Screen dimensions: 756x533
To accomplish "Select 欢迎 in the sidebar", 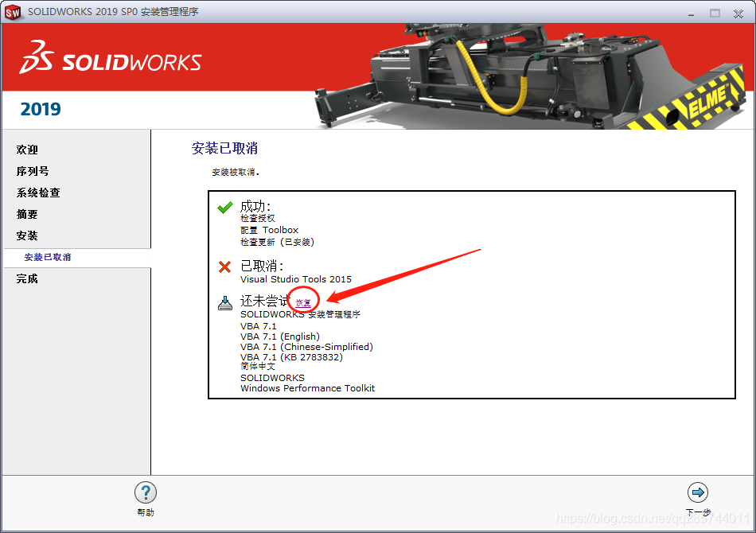I will [27, 150].
